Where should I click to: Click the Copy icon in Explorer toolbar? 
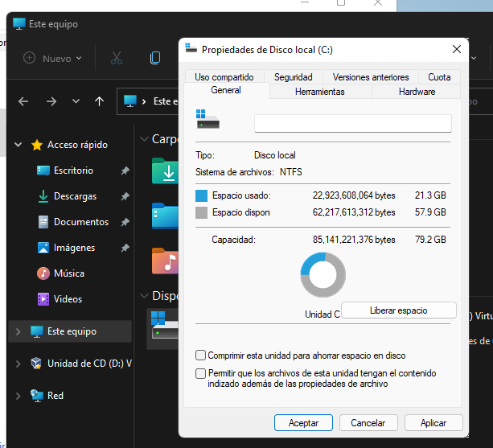click(x=155, y=58)
